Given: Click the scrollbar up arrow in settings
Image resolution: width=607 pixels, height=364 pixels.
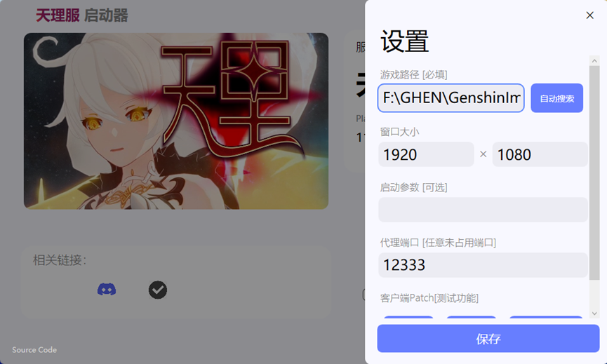Looking at the screenshot, I should tap(594, 61).
